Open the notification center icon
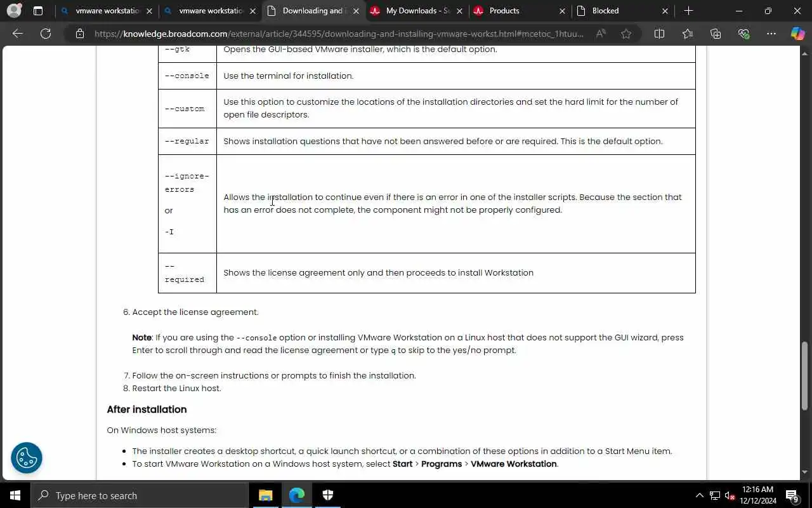The image size is (812, 508). click(792, 495)
